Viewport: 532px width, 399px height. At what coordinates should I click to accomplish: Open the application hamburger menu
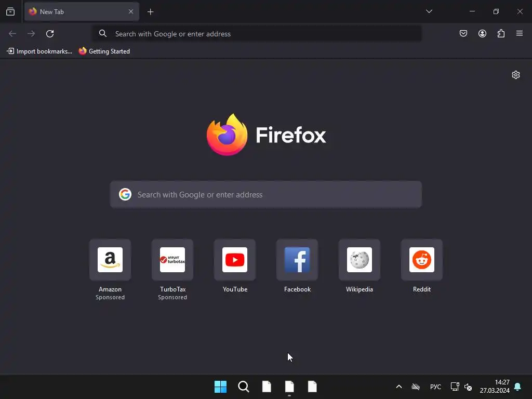(x=520, y=33)
